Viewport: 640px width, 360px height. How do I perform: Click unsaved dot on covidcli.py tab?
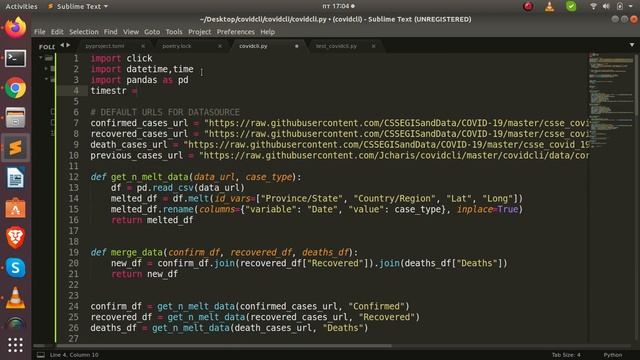coord(297,46)
